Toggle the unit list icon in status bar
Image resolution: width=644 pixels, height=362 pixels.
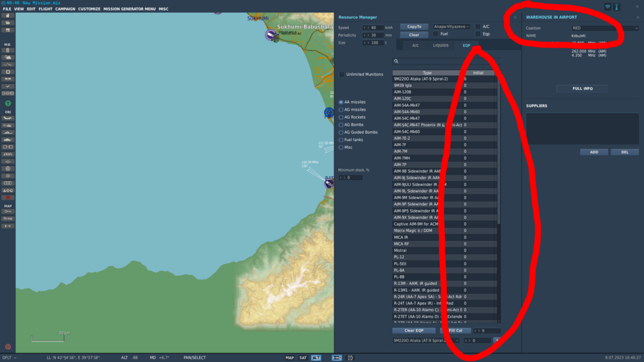point(336,358)
